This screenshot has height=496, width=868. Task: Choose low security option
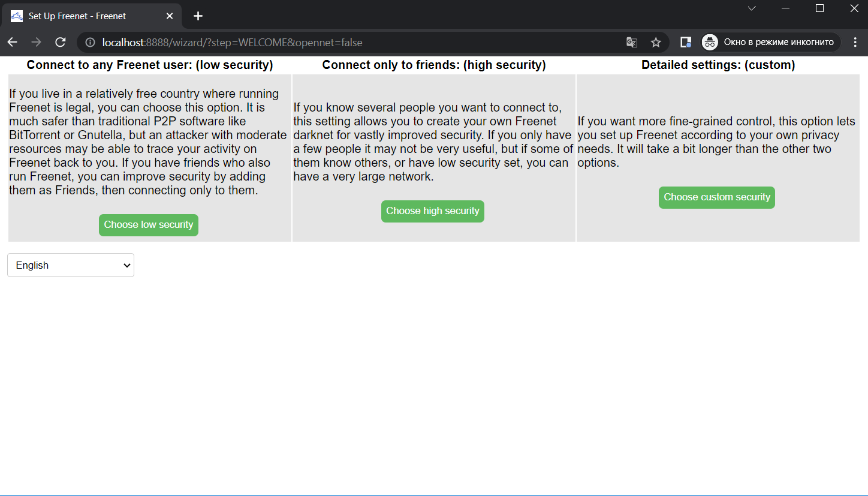coord(149,225)
